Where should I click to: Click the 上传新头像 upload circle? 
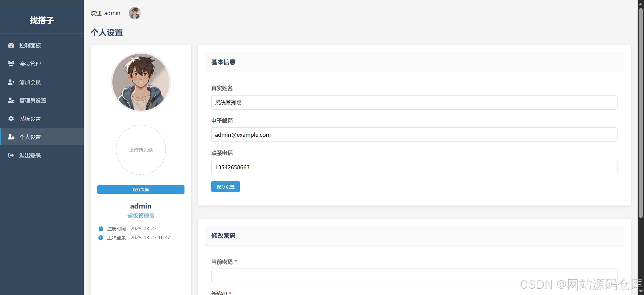pos(141,150)
